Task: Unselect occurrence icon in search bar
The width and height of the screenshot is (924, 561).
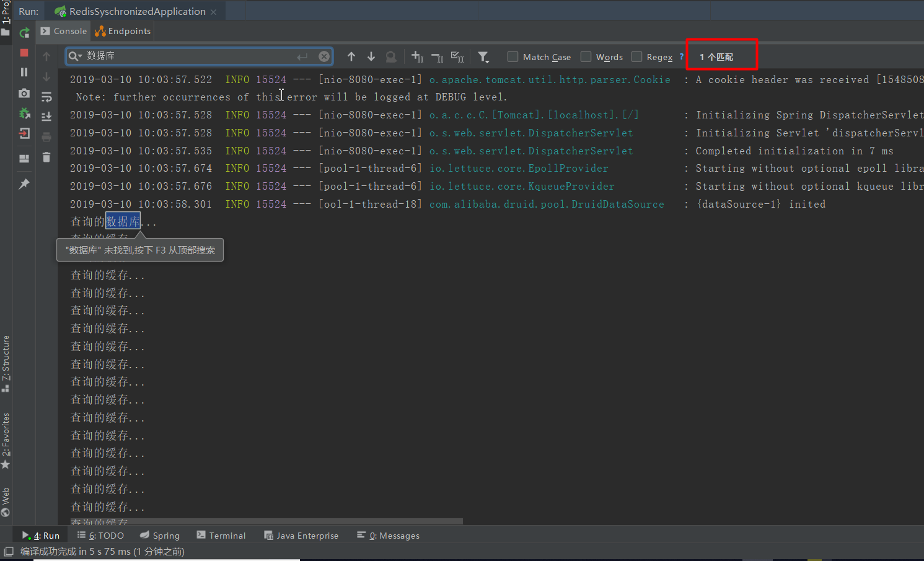Action: tap(438, 58)
